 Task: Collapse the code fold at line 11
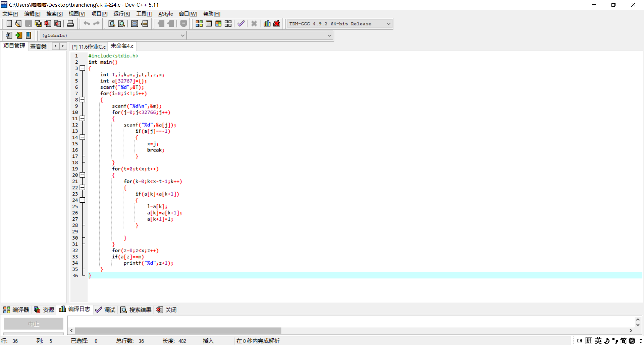83,119
